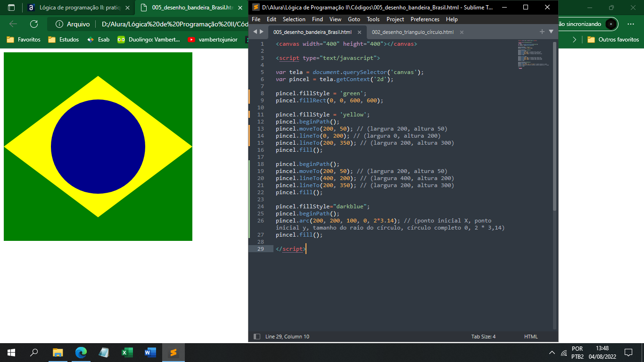
Task: Close the 005_desenho_bandeira_Brasil.html Sublime tab
Action: pyautogui.click(x=359, y=32)
